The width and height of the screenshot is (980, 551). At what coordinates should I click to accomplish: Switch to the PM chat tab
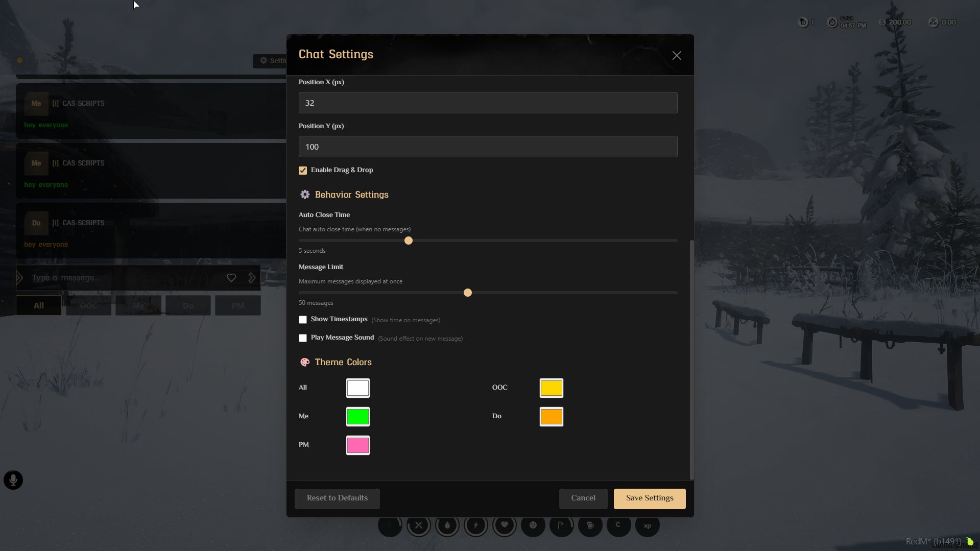point(238,305)
